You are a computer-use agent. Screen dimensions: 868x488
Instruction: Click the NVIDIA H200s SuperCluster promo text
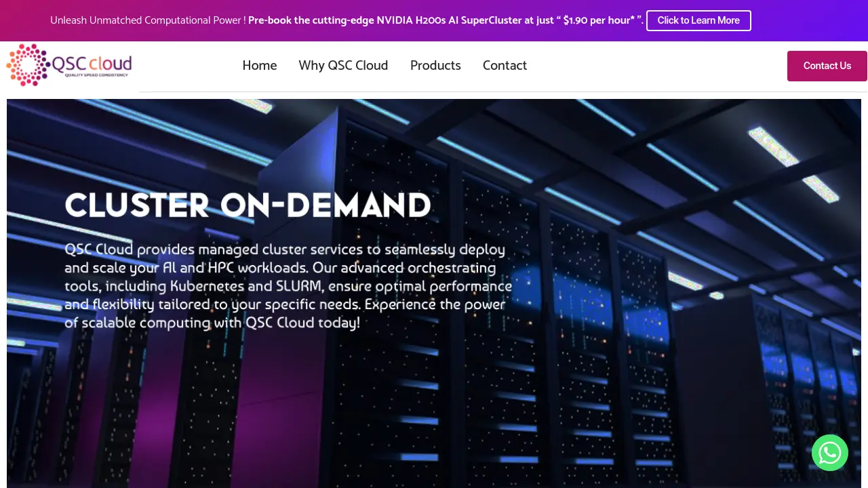pyautogui.click(x=446, y=20)
